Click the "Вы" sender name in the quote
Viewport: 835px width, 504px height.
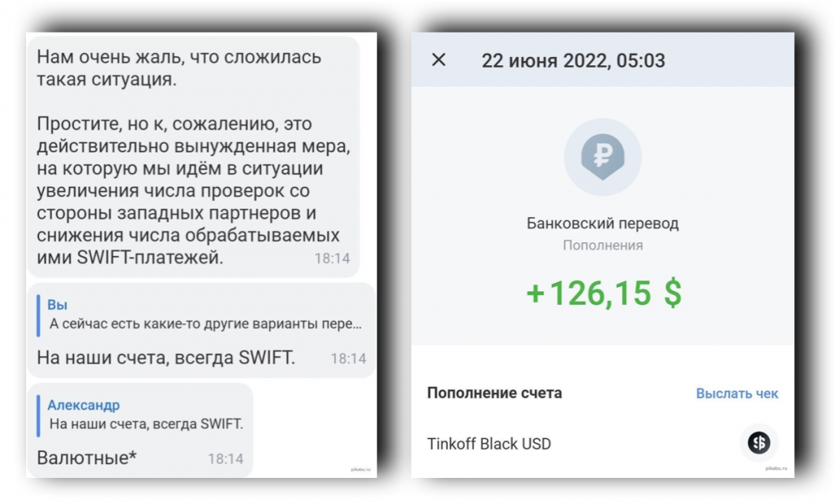[57, 305]
